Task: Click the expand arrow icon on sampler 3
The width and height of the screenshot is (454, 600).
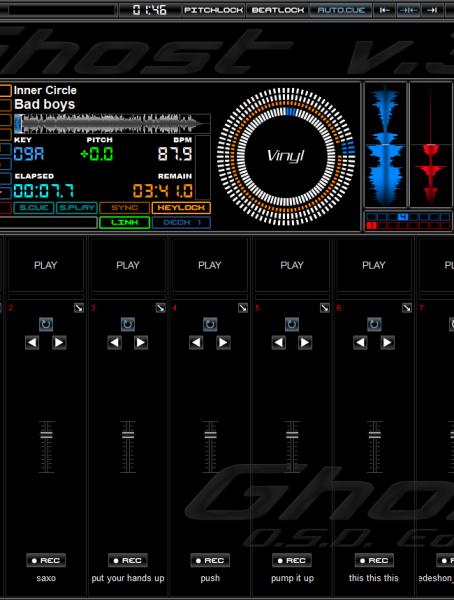Action: (161, 308)
